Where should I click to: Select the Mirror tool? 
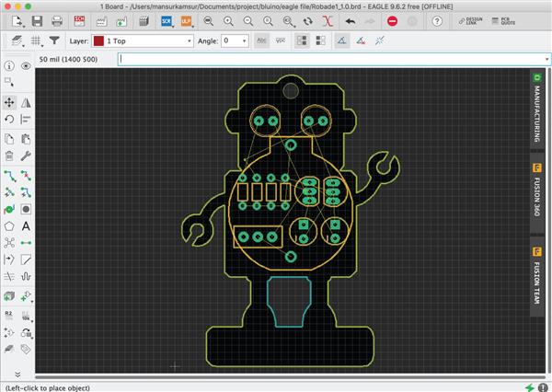pos(26,102)
